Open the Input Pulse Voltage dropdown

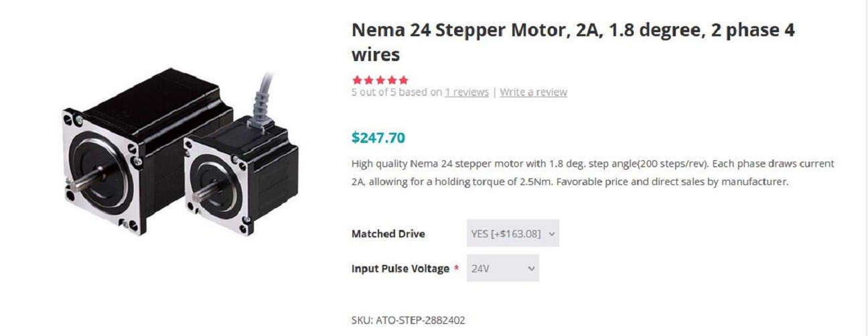503,268
